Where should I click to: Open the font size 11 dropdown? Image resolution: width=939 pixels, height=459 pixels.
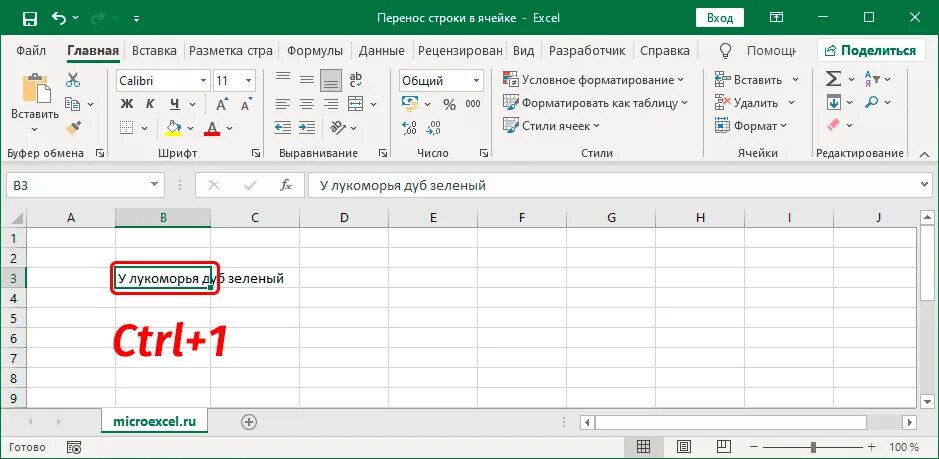[x=249, y=80]
